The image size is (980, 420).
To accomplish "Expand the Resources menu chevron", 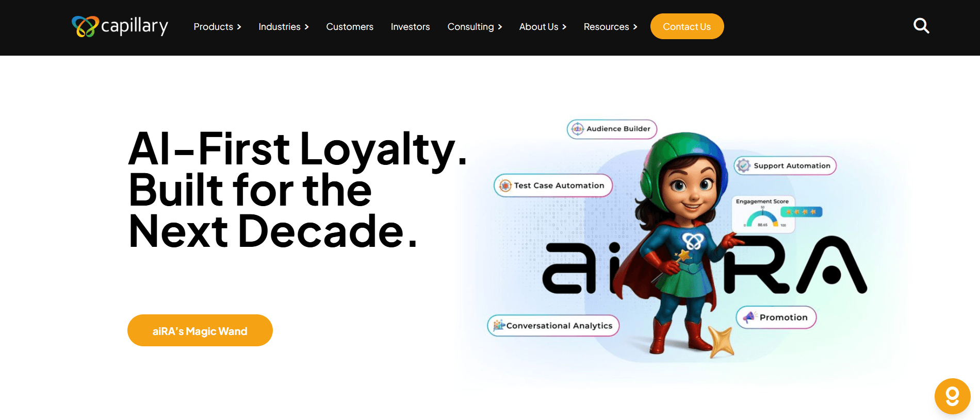I will (x=635, y=27).
